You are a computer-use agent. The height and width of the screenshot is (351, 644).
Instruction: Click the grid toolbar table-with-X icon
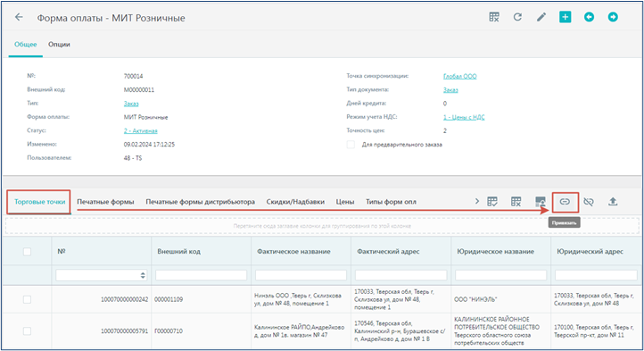coord(516,202)
